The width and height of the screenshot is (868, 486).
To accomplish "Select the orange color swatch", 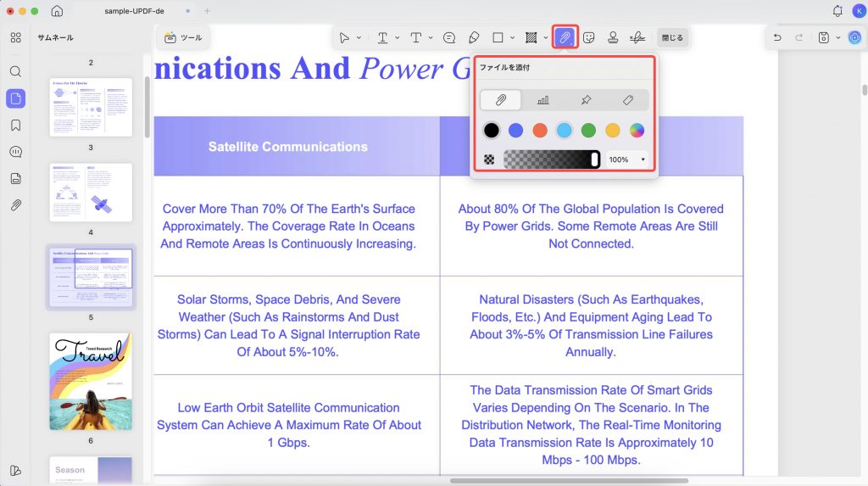I will coord(540,131).
